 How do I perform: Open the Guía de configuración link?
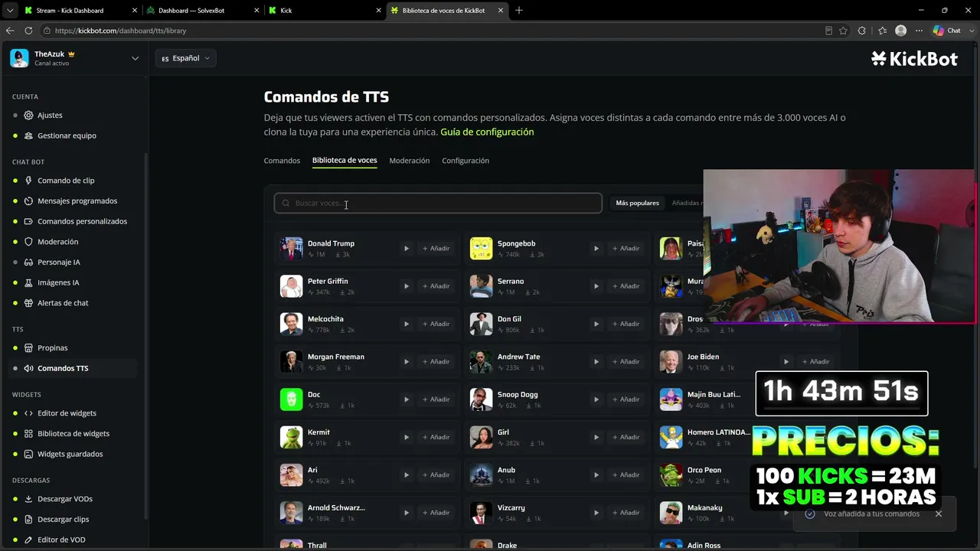[x=487, y=132]
